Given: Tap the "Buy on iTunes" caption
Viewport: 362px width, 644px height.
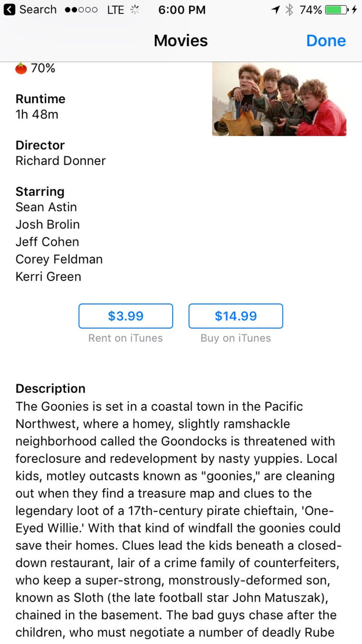Looking at the screenshot, I should [x=236, y=338].
